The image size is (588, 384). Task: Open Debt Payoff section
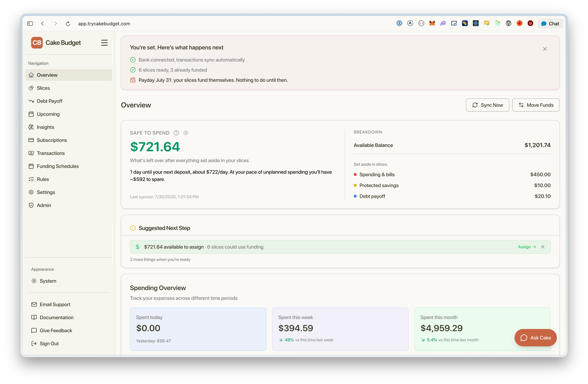(x=68, y=101)
